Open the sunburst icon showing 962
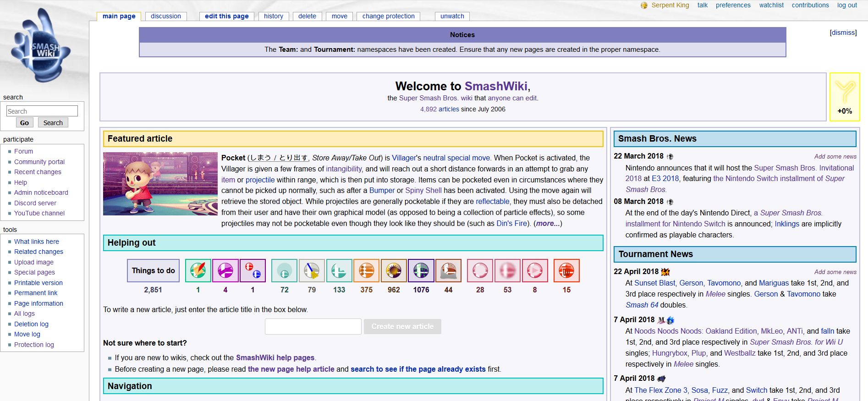The width and height of the screenshot is (868, 401). point(394,270)
